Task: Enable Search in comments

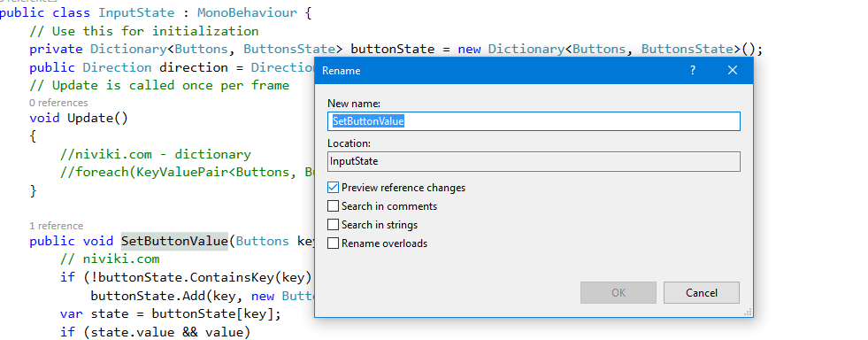Action: coord(334,206)
